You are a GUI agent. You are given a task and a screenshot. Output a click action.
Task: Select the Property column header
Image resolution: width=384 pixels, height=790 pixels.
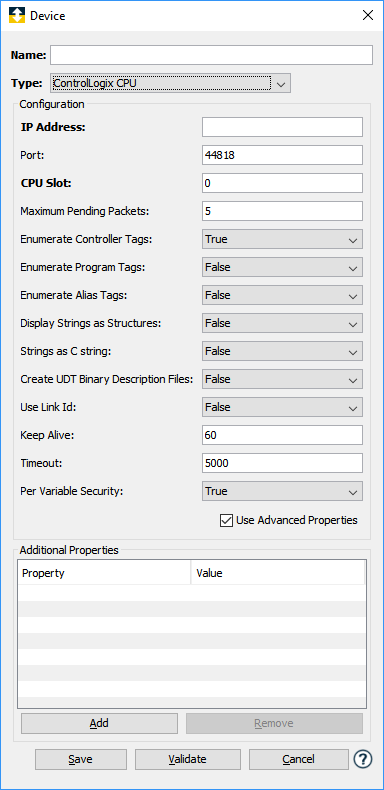[104, 573]
